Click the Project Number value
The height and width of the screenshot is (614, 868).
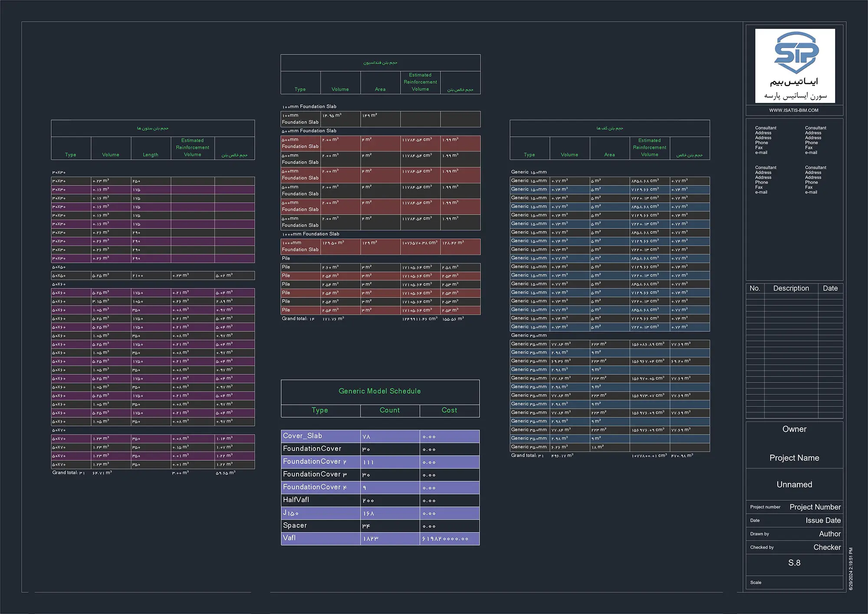point(815,507)
